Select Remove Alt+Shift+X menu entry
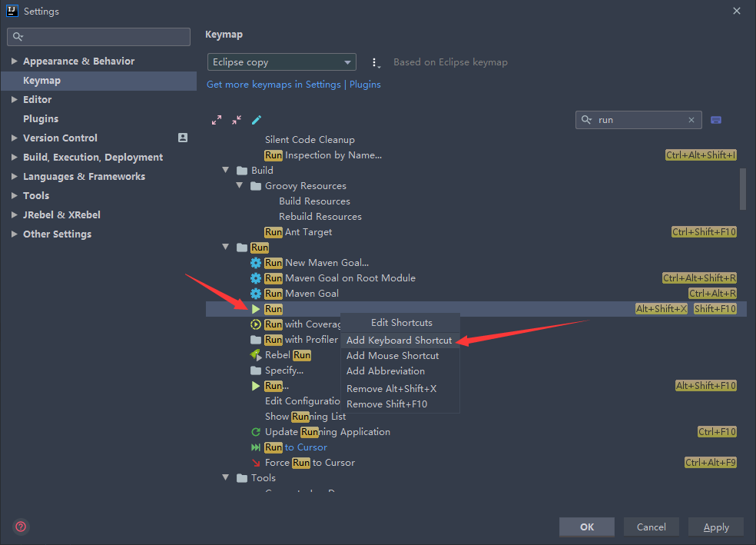 [400, 389]
